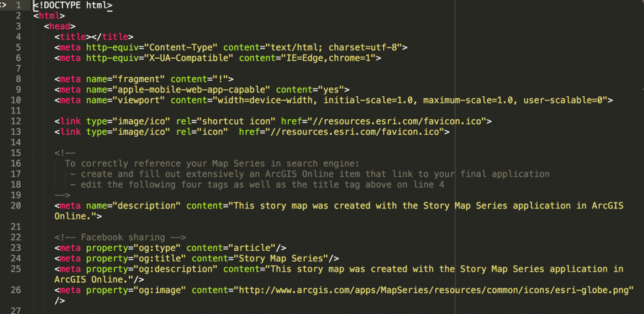The height and width of the screenshot is (314, 644).
Task: Click the og:type content "article" value
Action: point(254,248)
